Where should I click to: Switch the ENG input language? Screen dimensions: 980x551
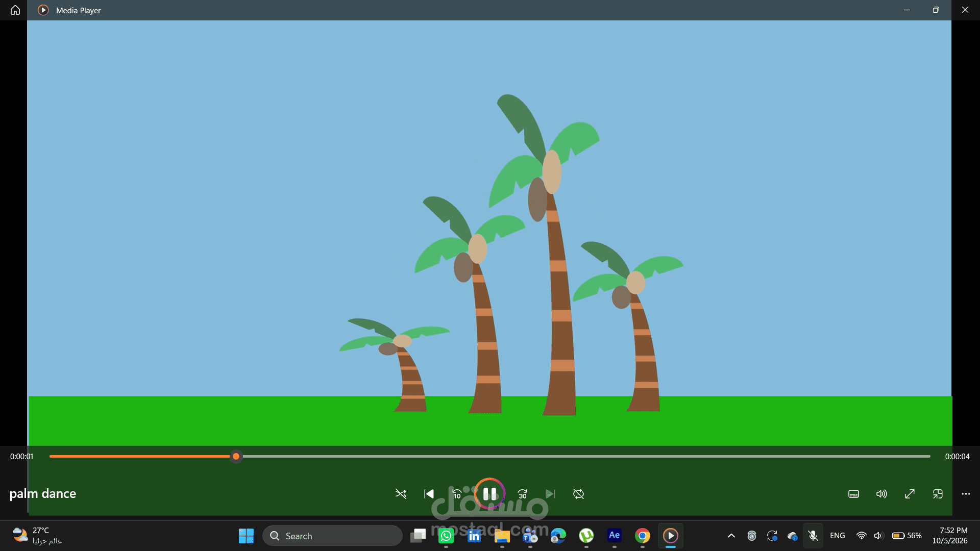click(x=838, y=536)
